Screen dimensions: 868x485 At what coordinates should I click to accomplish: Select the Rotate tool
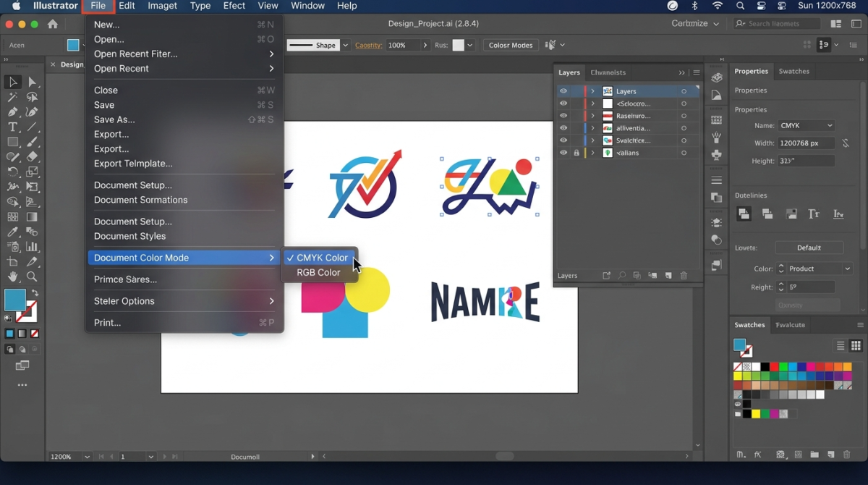point(12,172)
